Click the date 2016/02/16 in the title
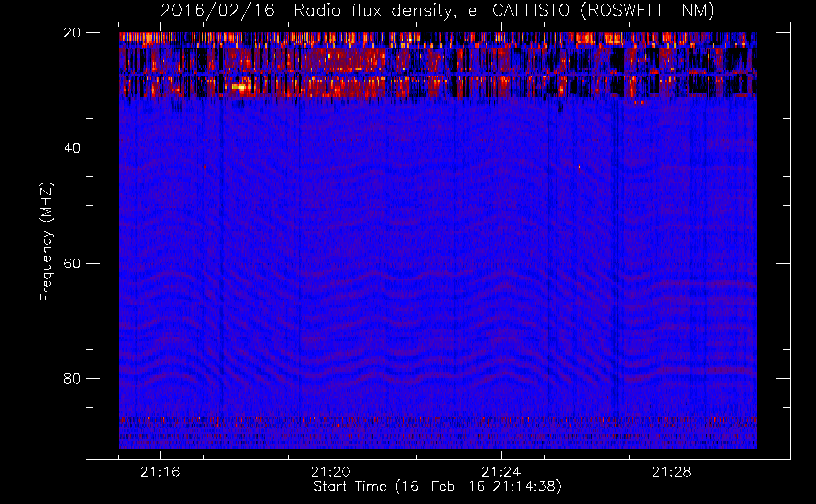The image size is (816, 504). click(x=217, y=10)
